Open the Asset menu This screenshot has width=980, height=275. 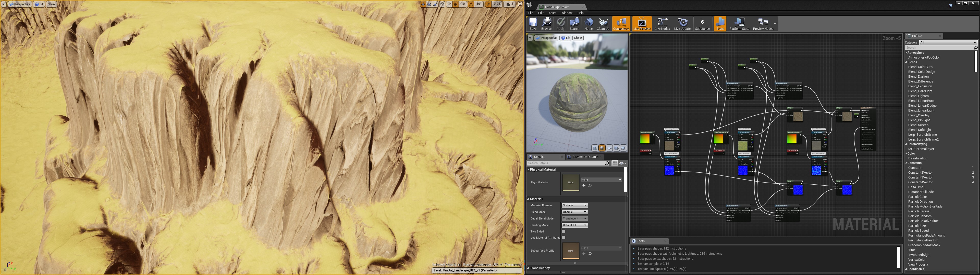point(552,13)
